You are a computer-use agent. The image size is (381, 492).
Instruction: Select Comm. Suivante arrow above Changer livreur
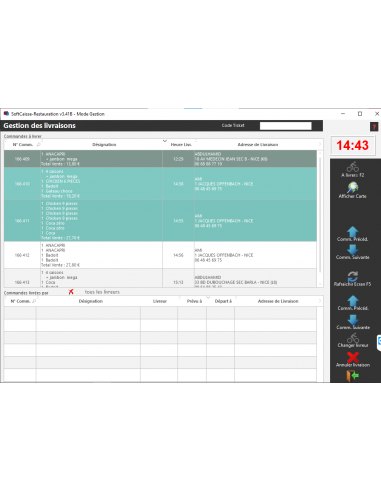353,320
